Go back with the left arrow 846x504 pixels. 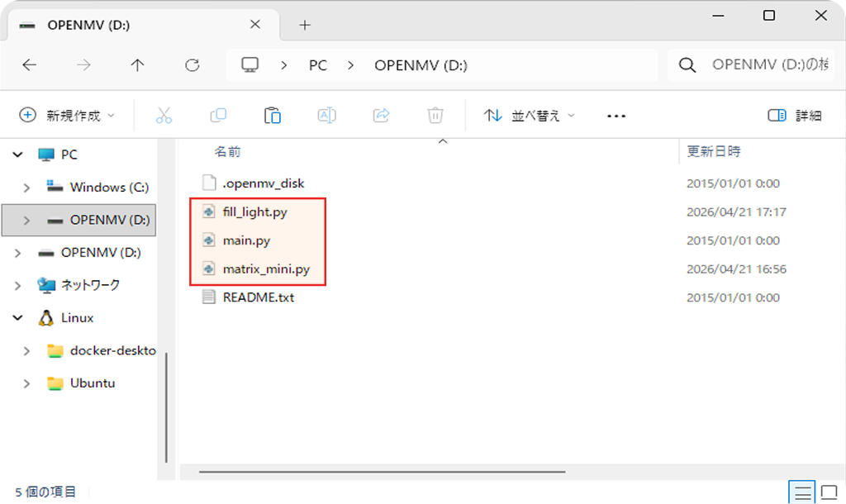29,65
